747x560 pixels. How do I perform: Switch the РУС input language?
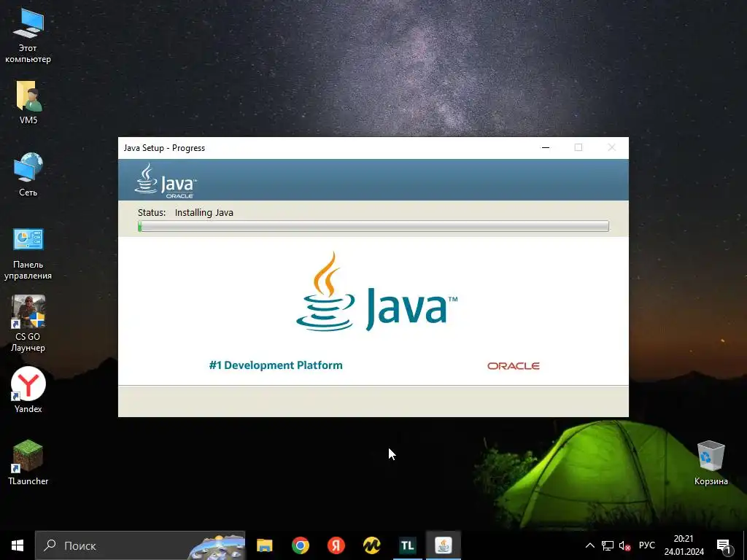(646, 545)
